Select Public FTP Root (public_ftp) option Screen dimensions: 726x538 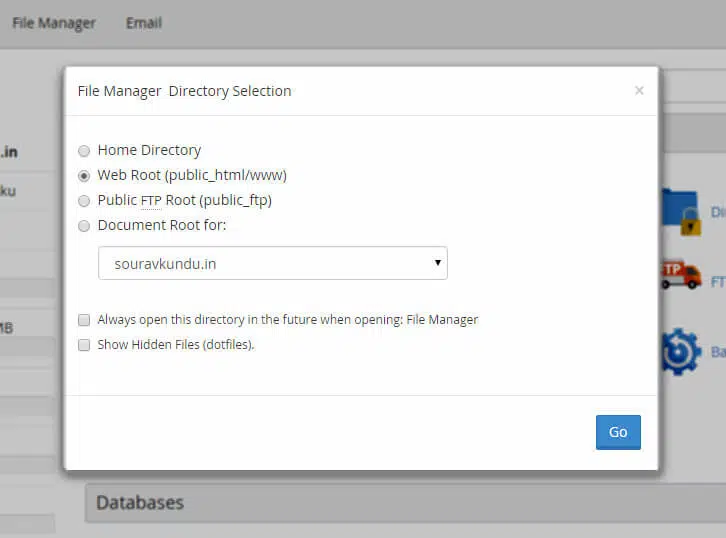point(84,201)
